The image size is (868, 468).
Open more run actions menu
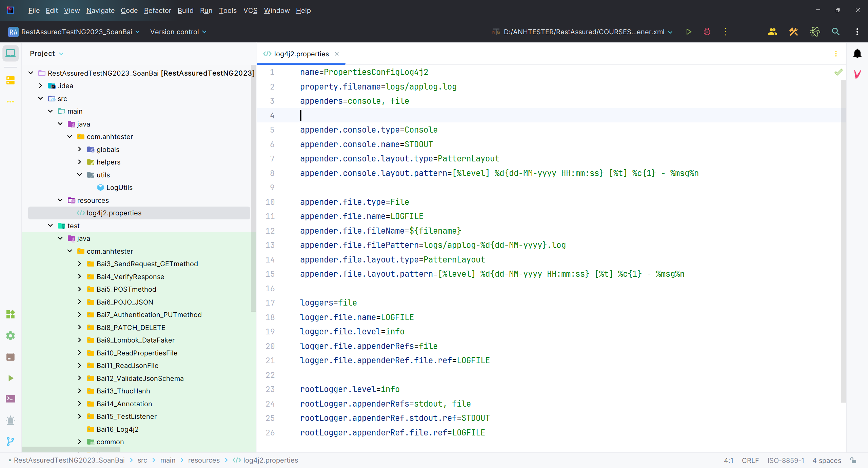click(726, 32)
